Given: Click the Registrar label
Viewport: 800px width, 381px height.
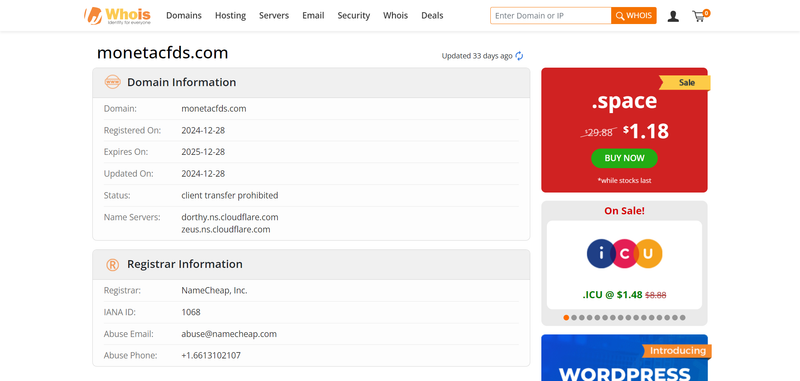Looking at the screenshot, I should (x=122, y=291).
